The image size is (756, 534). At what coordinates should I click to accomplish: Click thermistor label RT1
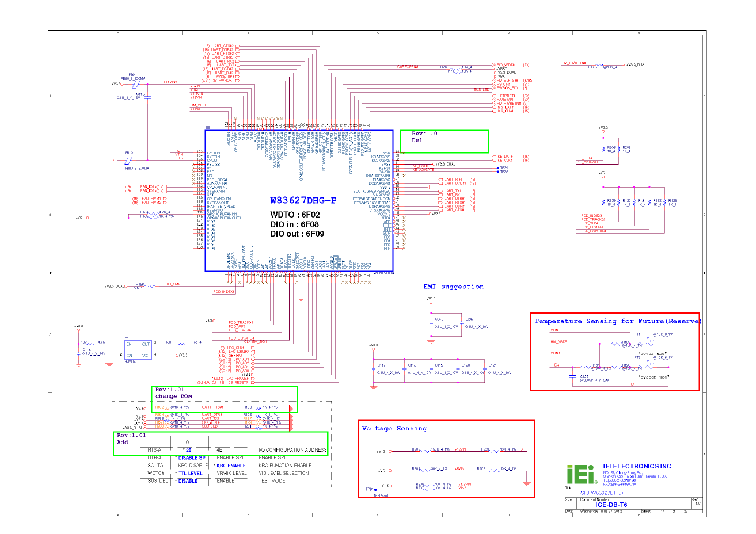point(637,334)
